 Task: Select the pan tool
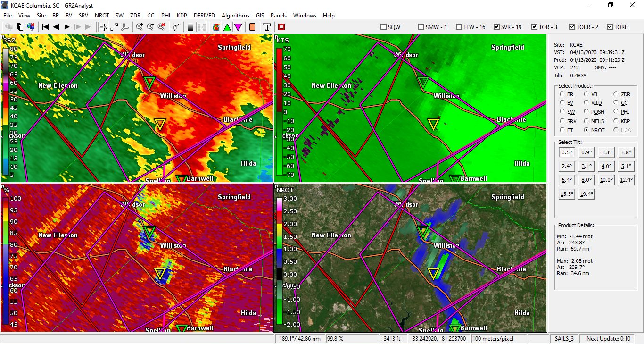click(x=103, y=27)
